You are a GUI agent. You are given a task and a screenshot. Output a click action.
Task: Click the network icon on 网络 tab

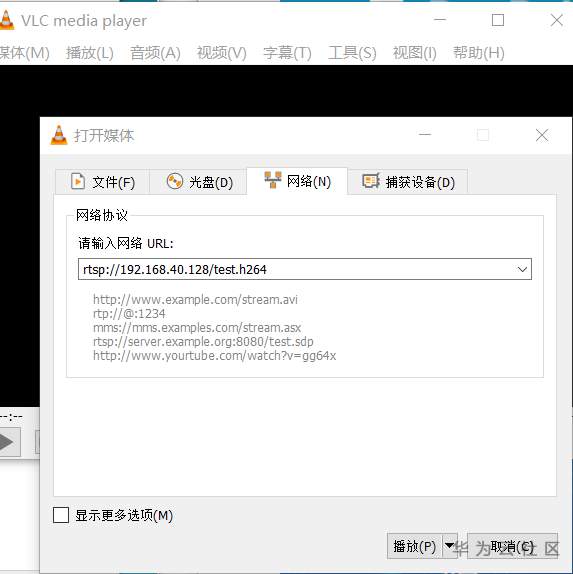273,180
